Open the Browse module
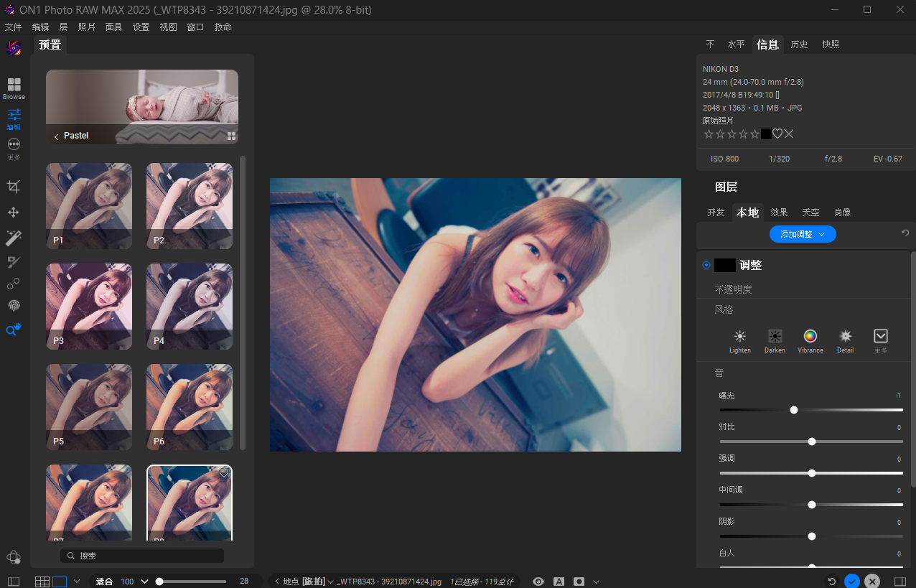The width and height of the screenshot is (916, 588). point(14,88)
